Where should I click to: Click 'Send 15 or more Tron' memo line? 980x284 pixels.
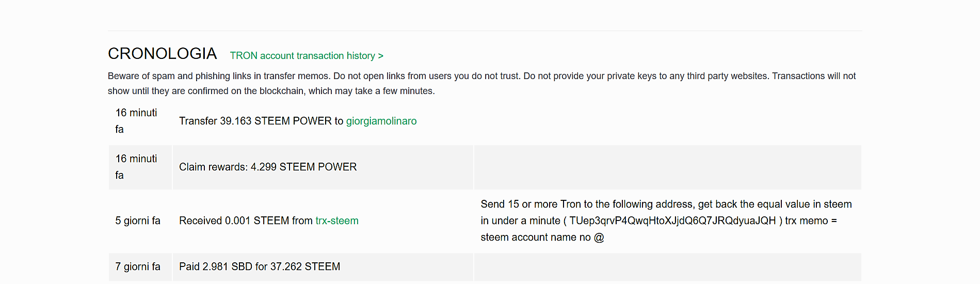tap(666, 204)
